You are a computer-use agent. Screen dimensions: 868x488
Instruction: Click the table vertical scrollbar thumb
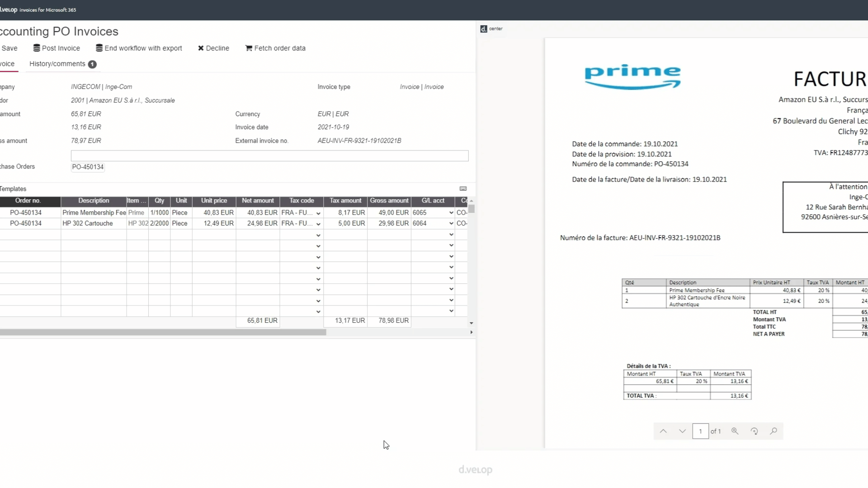pos(472,209)
